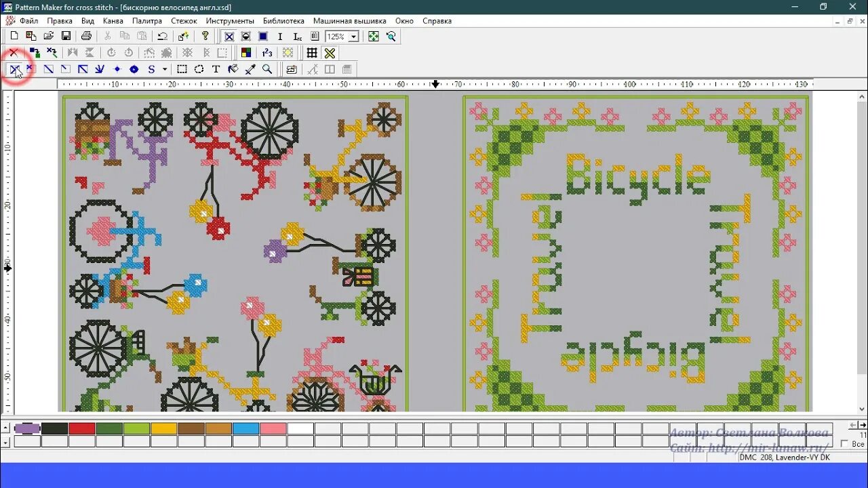Switch to stitch view mode

[x=229, y=37]
